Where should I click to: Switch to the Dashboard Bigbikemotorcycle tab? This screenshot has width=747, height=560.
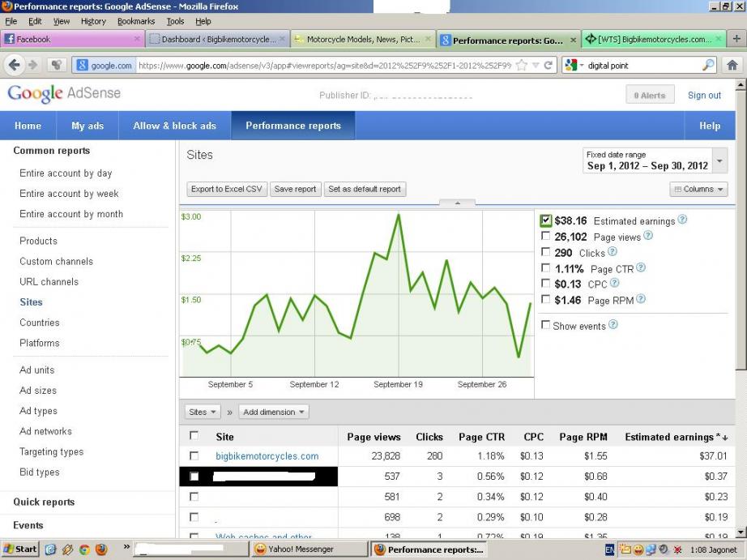pos(217,39)
